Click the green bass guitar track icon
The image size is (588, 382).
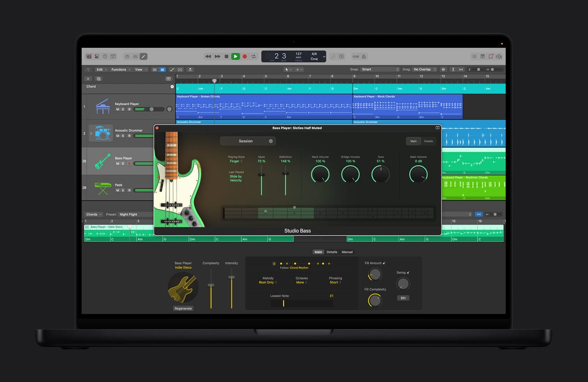point(102,161)
